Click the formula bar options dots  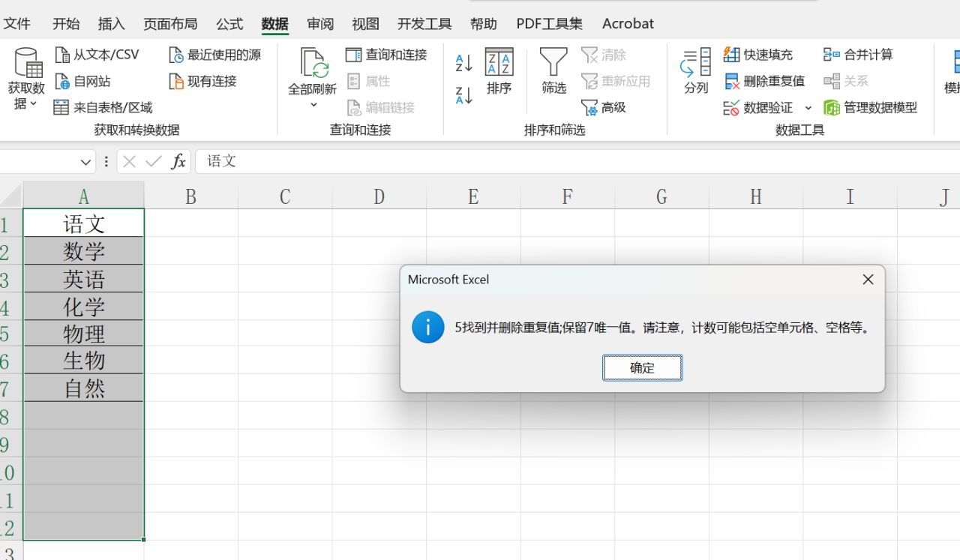point(106,161)
